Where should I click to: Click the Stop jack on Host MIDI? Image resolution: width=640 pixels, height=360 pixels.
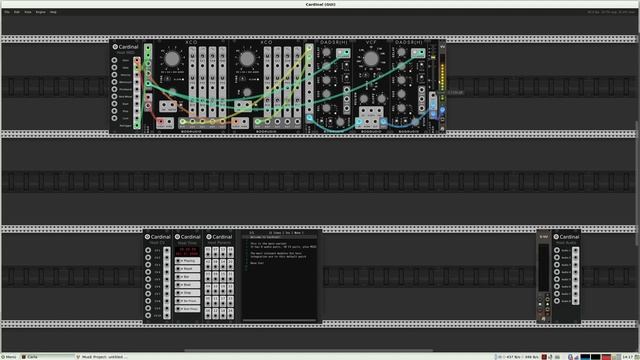point(114,111)
